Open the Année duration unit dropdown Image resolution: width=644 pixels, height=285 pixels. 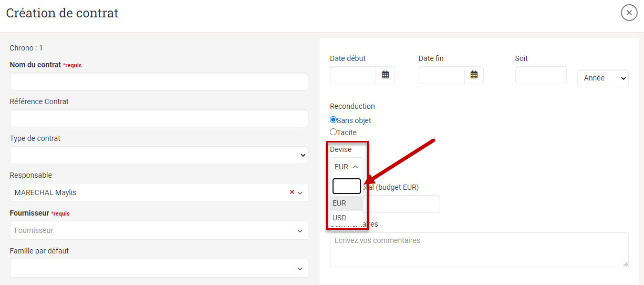point(603,78)
